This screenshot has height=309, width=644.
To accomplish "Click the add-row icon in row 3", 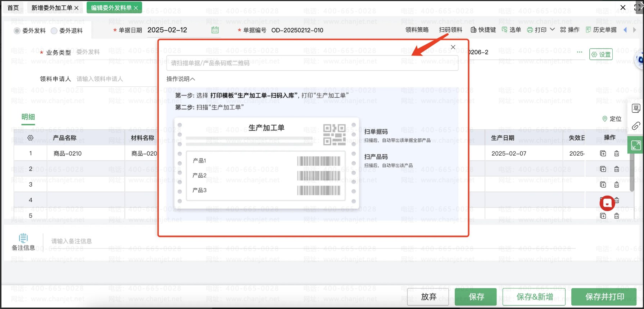I will (603, 185).
